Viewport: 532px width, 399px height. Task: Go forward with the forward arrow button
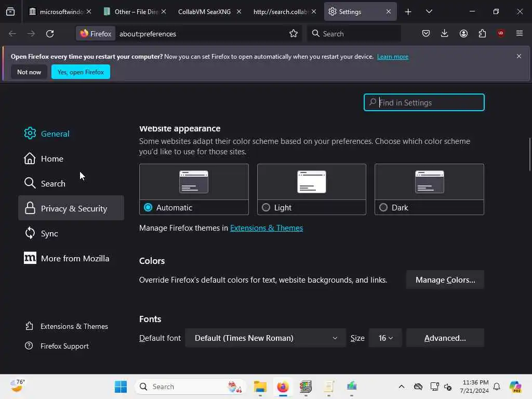coord(31,34)
